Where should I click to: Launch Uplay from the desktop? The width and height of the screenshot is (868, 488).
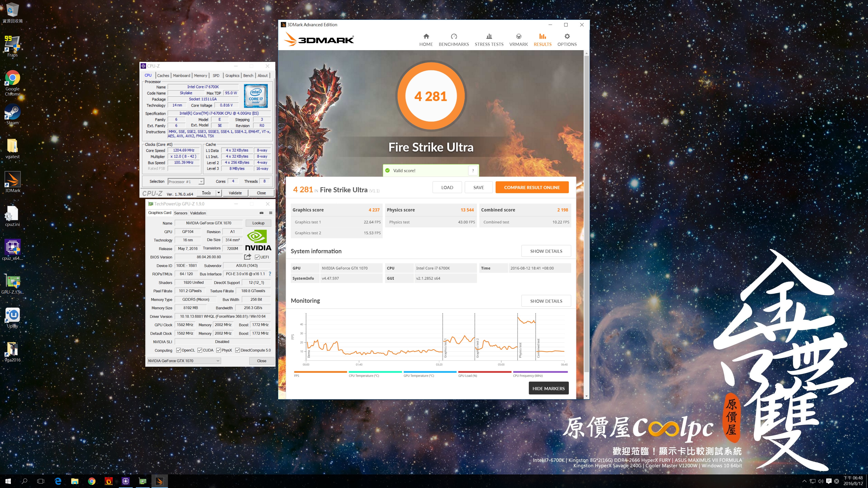point(12,318)
